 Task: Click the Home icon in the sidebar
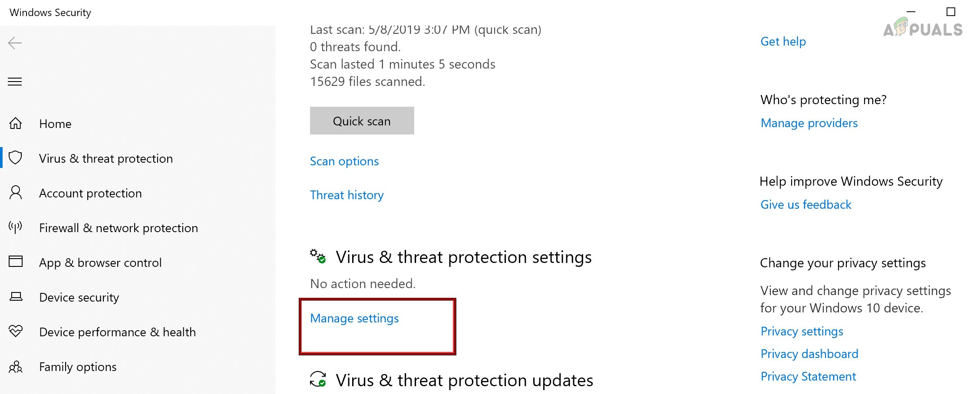[x=16, y=123]
